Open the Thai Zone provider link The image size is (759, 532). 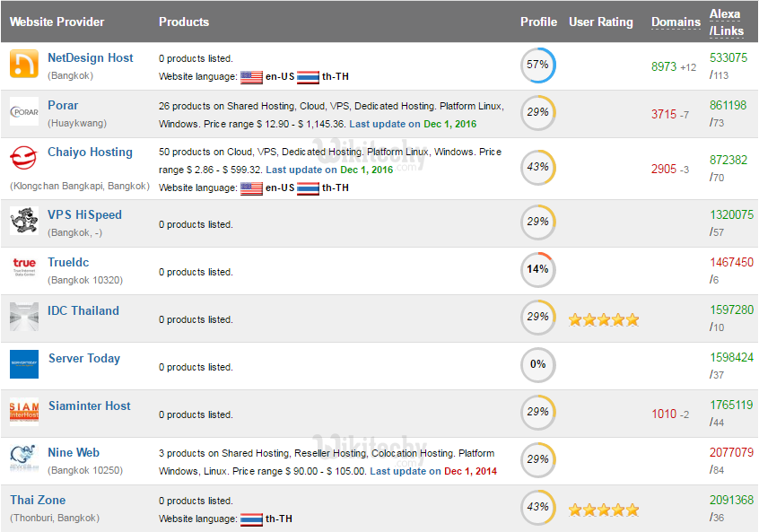[x=38, y=500]
